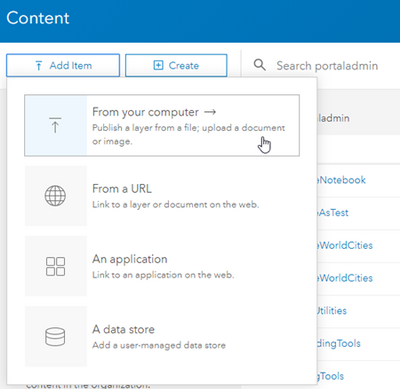Click the globe icon tile
400x389 pixels.
55,196
